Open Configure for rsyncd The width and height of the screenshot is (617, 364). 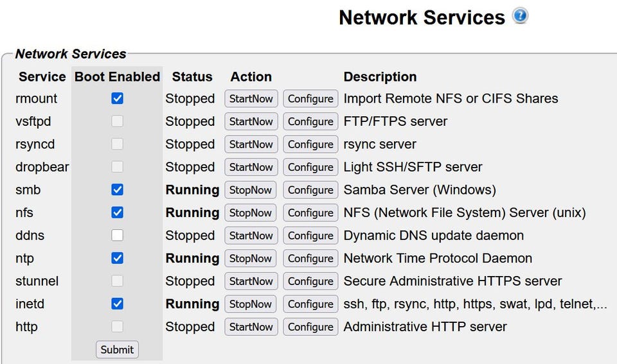[x=310, y=144]
